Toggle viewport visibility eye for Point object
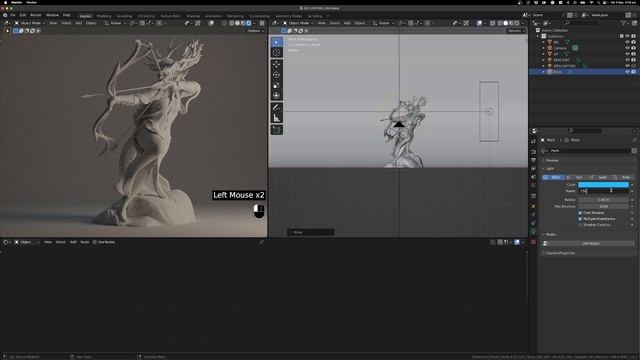Screen dimensions: 640x360 627,72
